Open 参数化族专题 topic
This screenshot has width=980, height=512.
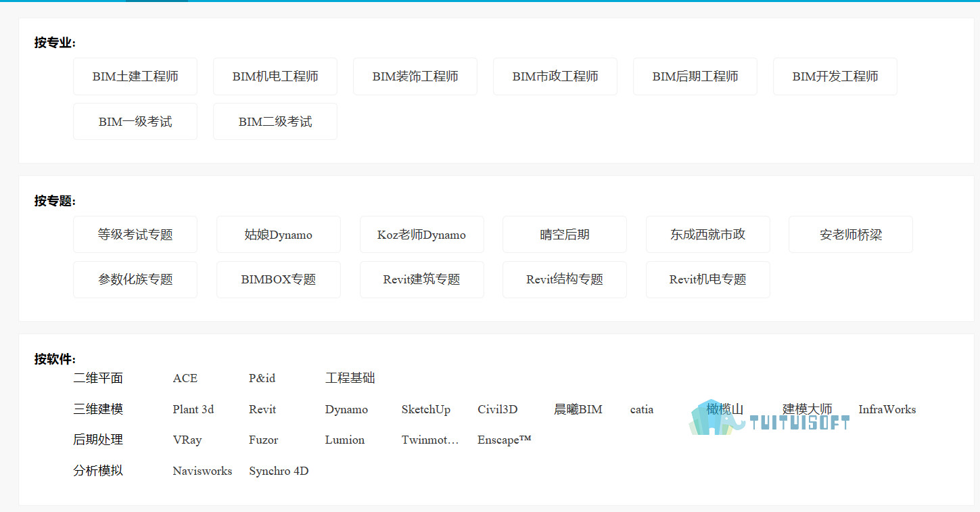(x=135, y=279)
